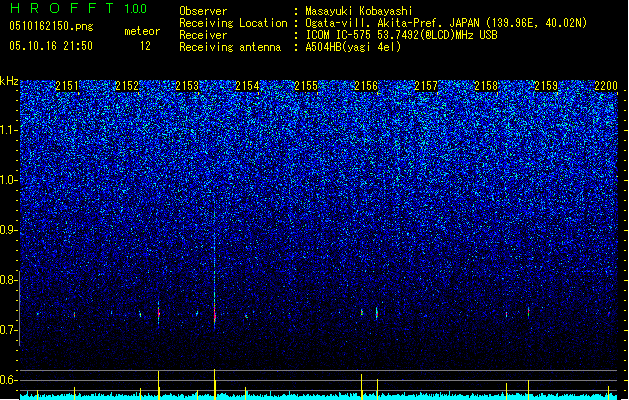Click antenna value A504HB(yagi 4el)
Viewport: 629px width, 400px height.
point(353,47)
